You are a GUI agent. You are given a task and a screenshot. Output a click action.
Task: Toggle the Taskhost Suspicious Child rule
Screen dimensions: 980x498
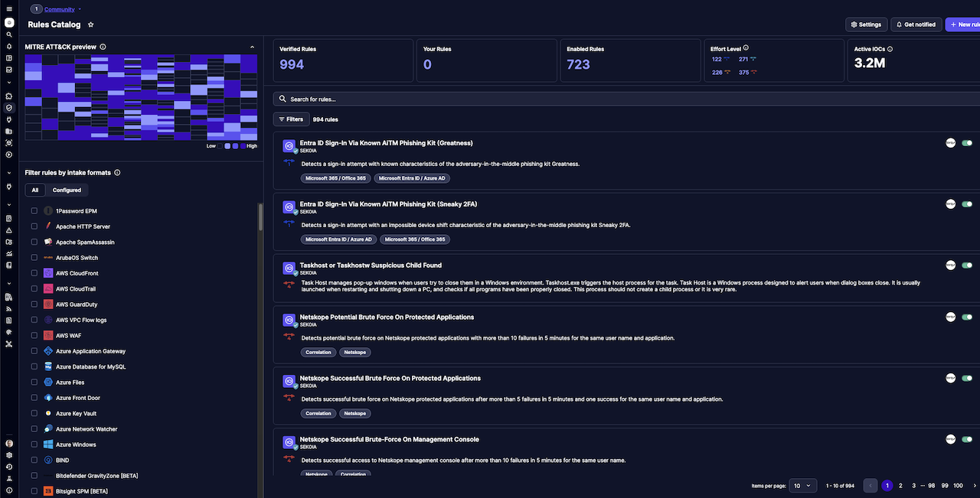(967, 265)
